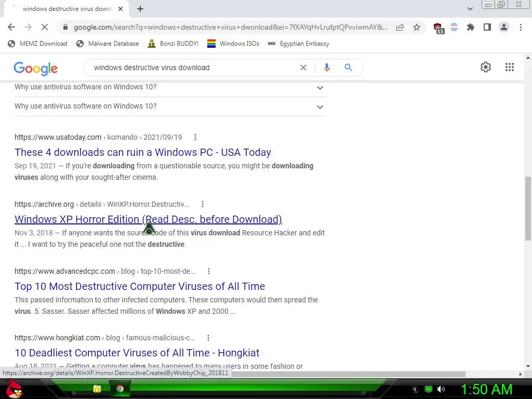Click the archive.org result URL
Image resolution: width=532 pixels, height=399 pixels.
coord(102,204)
